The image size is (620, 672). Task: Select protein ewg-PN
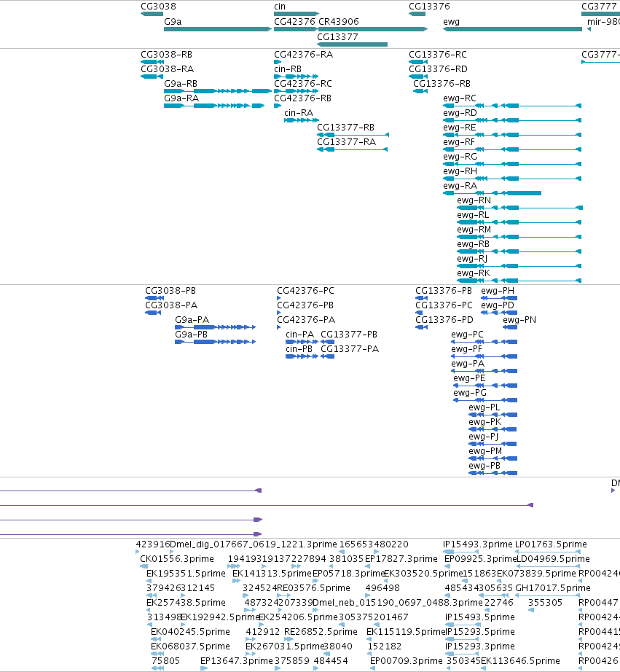pos(510,327)
